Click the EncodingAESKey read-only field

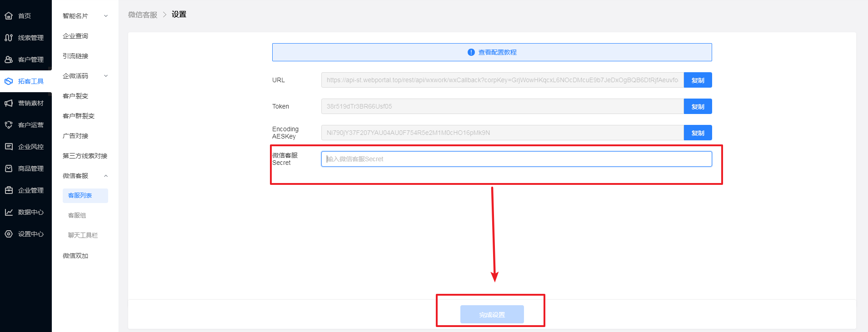(503, 133)
